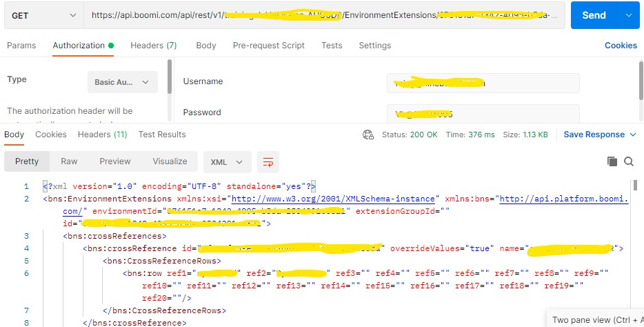Switch to the Preview response view
This screenshot has height=327, width=644.
coord(115,161)
